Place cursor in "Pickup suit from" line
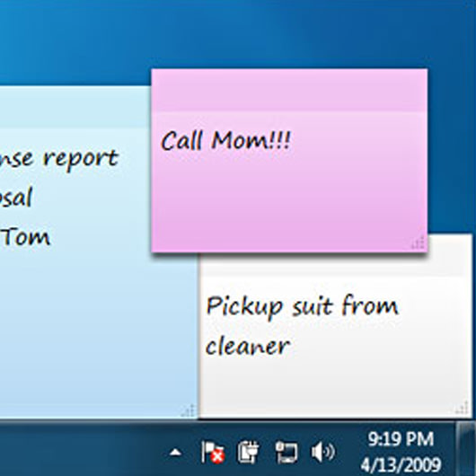 pyautogui.click(x=302, y=307)
